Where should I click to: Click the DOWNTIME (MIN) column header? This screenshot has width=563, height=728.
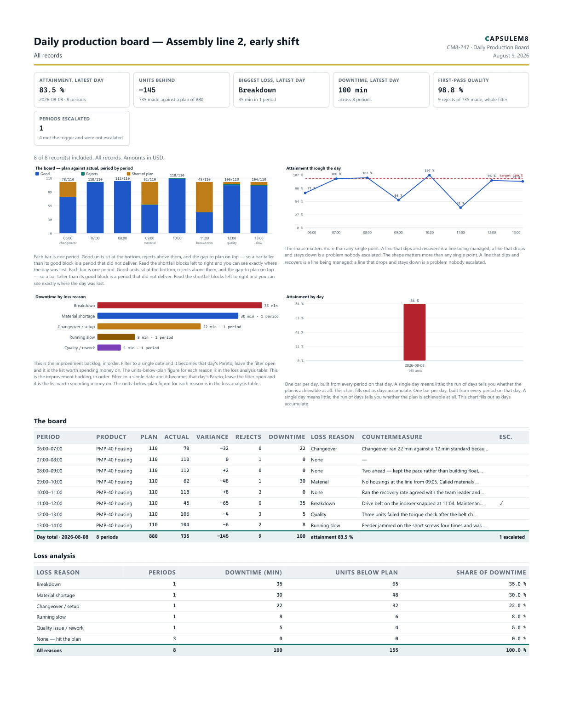pyautogui.click(x=253, y=573)
